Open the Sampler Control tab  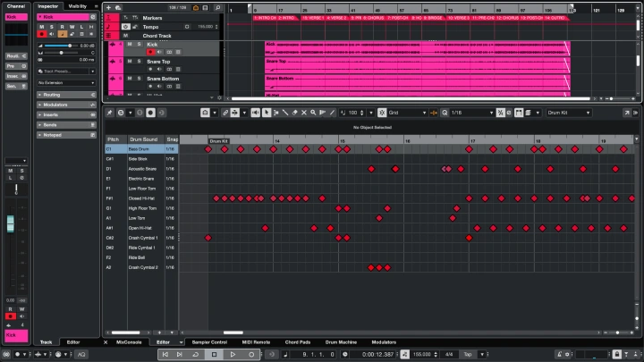(x=209, y=342)
